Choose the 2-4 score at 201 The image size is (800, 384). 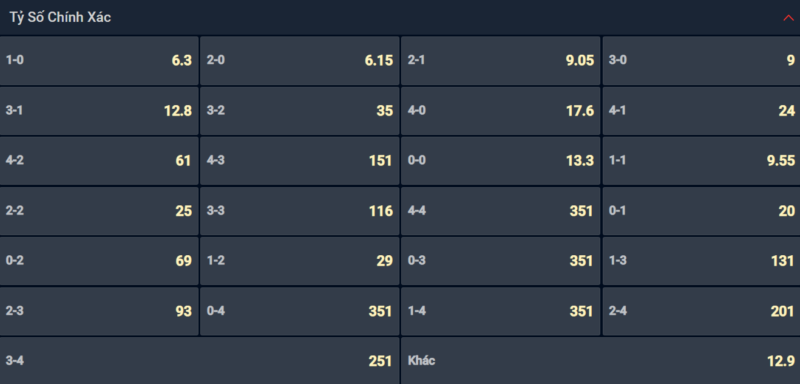pos(702,311)
